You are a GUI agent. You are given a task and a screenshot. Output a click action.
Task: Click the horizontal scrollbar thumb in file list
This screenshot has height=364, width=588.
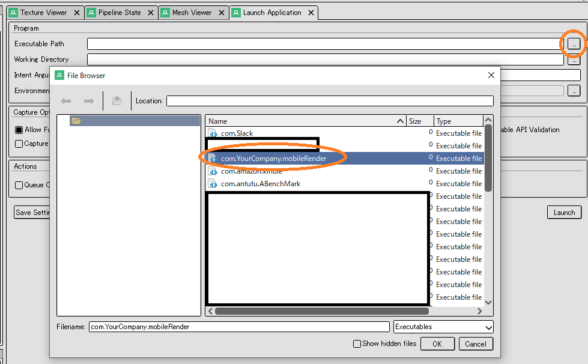tap(322, 311)
